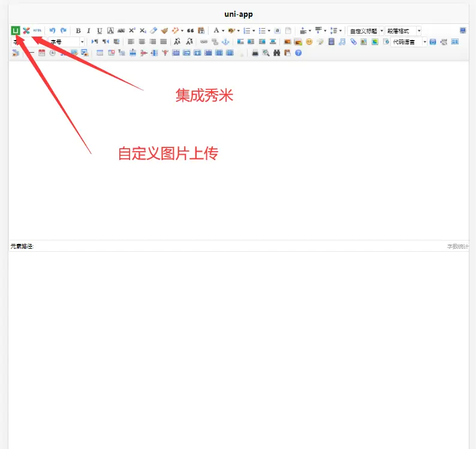
Task: Align text to the right
Action: [153, 41]
